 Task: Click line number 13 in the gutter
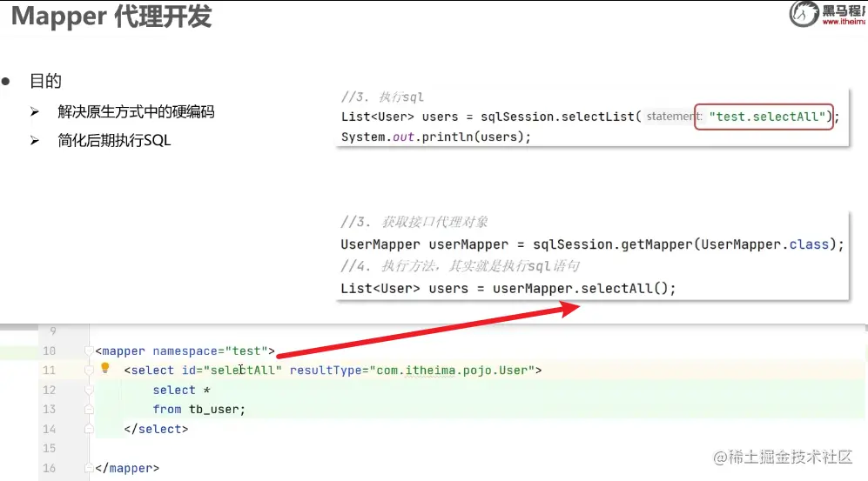click(x=50, y=409)
